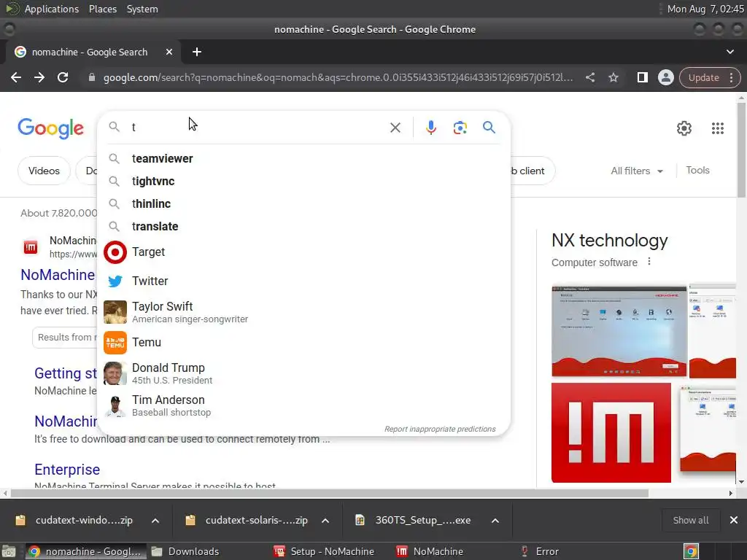This screenshot has width=747, height=560.
Task: Switch to Setup - NoMachine taskbar window
Action: point(324,551)
